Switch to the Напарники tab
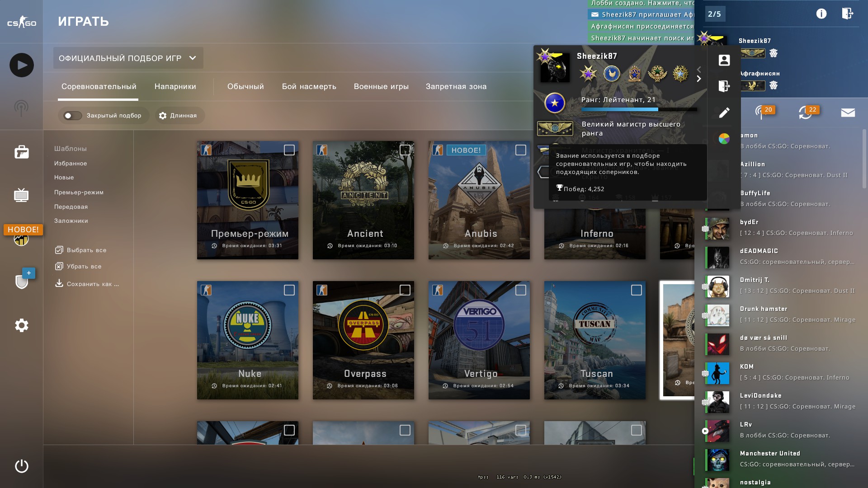Viewport: 868px width, 488px height. (175, 86)
